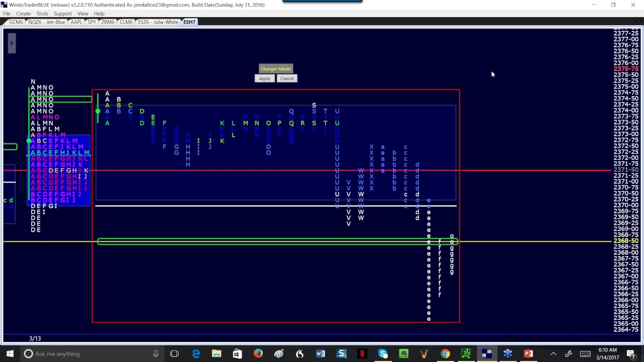Open Netflix from taskbar
This screenshot has height=362, width=644.
(362, 354)
